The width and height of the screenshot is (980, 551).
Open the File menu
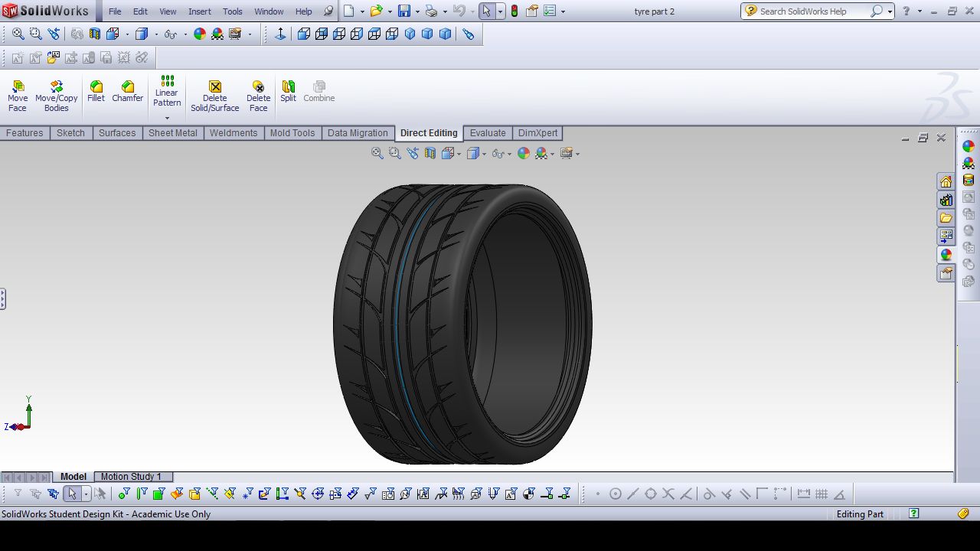(115, 11)
